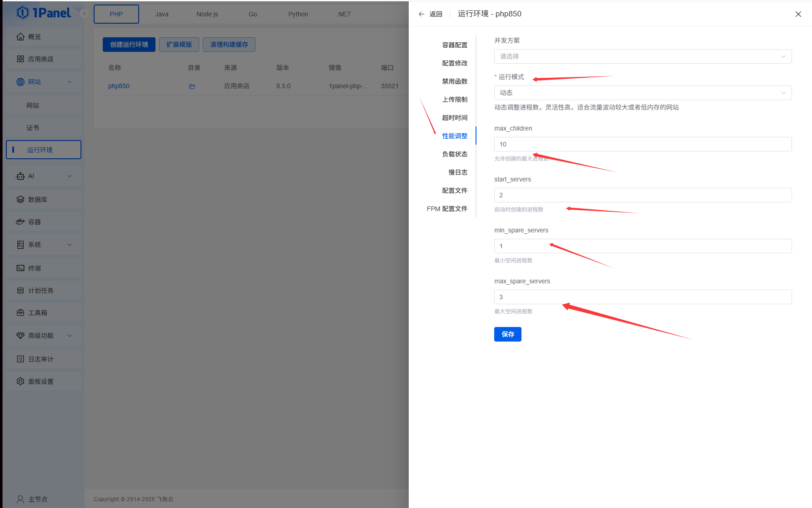The width and height of the screenshot is (812, 508).
Task: Switch to the FPM 配置文件 tab
Action: coord(447,209)
